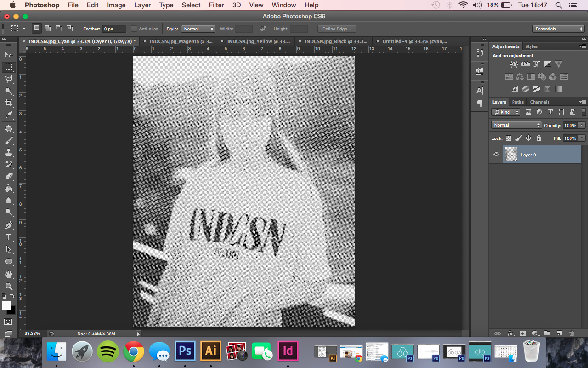Select the Clone Stamp tool
The height and width of the screenshot is (368, 588).
click(8, 152)
